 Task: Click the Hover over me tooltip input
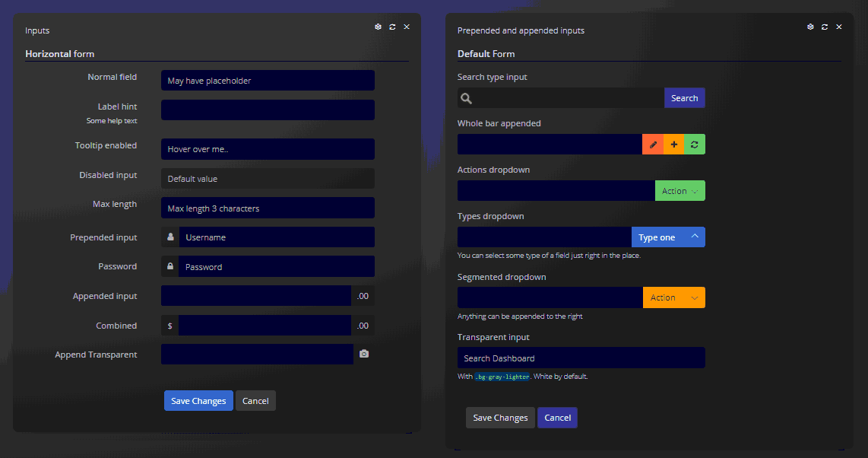[268, 149]
